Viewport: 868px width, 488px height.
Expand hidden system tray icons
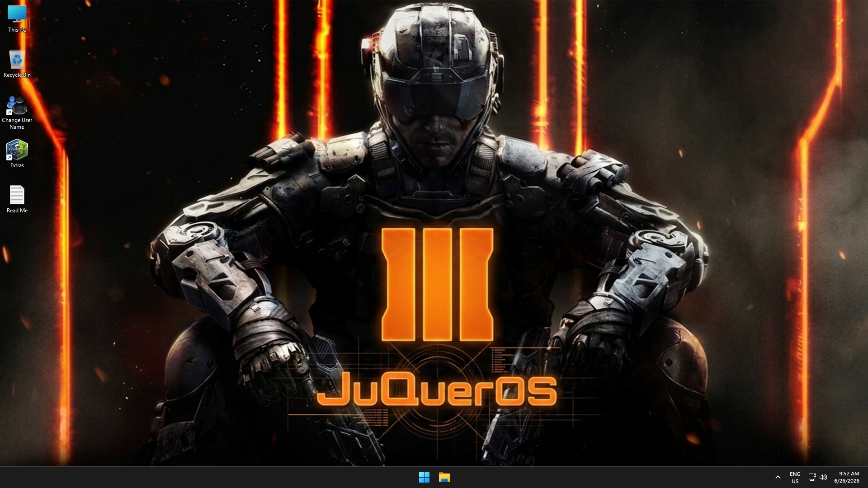[x=778, y=477]
